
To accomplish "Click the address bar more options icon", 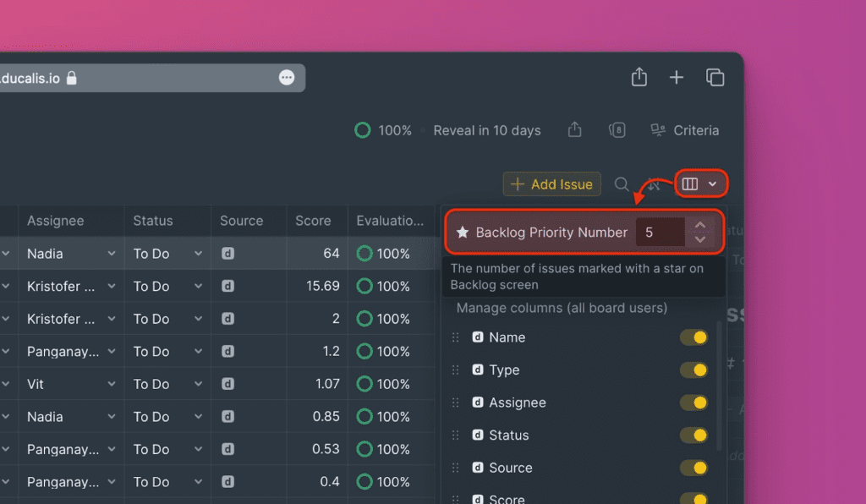I will [287, 78].
